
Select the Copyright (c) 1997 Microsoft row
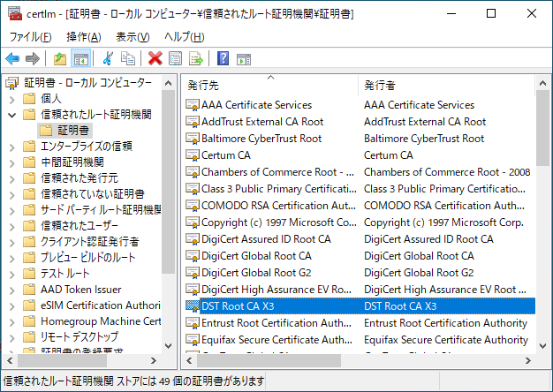[360, 222]
